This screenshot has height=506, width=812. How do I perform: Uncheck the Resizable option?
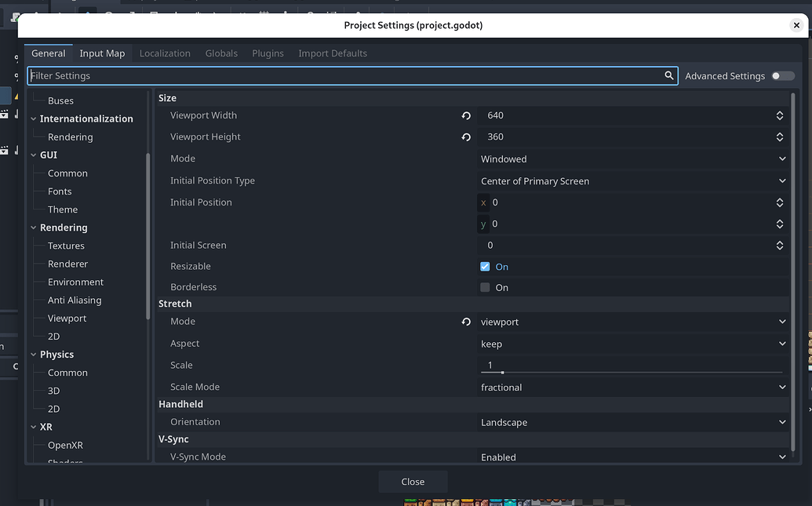click(x=485, y=266)
